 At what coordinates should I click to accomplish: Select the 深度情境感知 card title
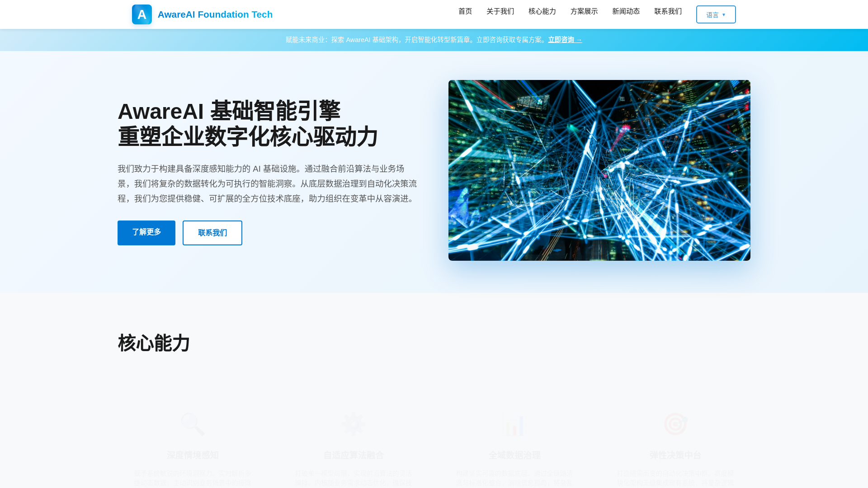click(193, 455)
